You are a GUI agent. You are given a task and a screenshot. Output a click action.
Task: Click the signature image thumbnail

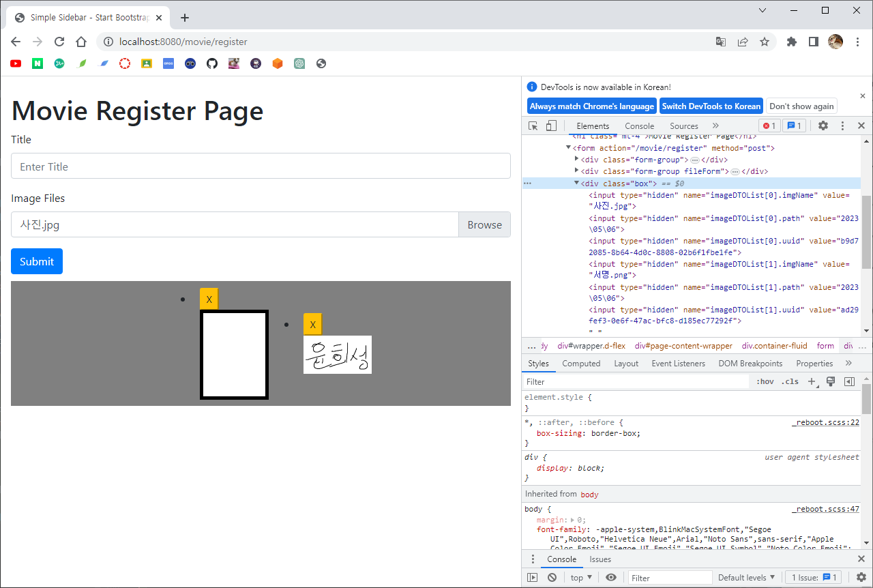[338, 355]
